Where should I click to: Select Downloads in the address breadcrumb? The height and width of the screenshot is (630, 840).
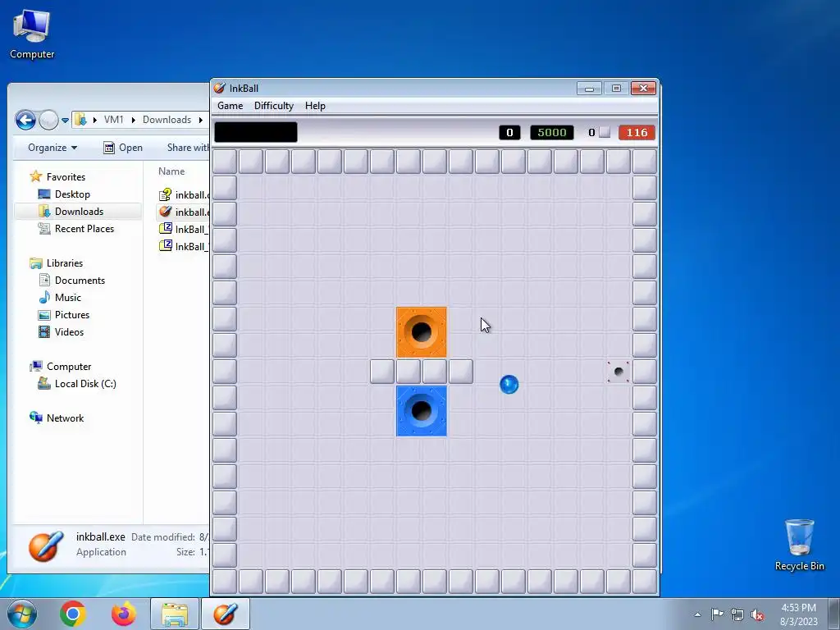[x=167, y=120]
